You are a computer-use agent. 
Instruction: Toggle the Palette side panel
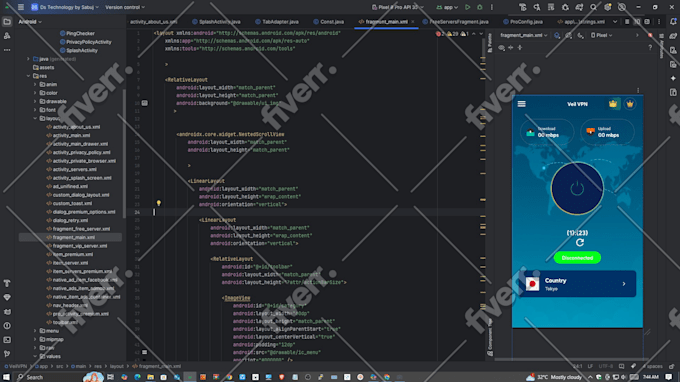coord(490,43)
